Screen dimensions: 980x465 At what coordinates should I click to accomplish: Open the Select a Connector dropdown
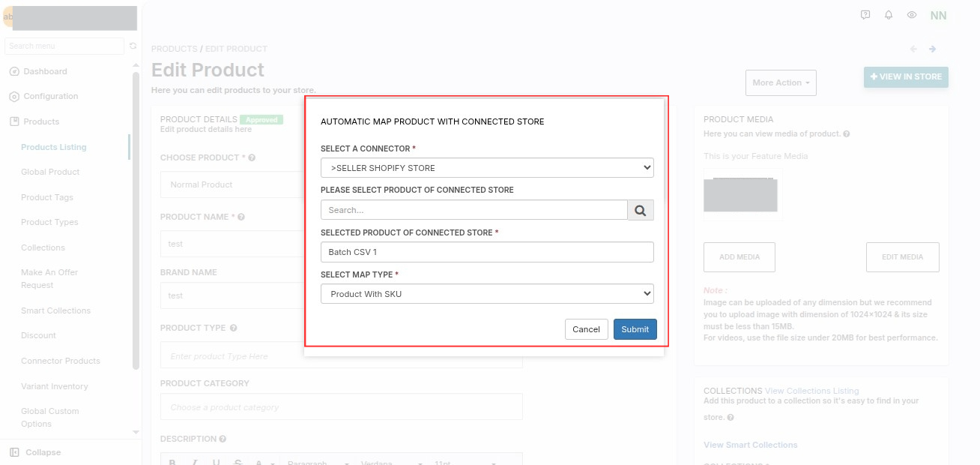point(487,168)
